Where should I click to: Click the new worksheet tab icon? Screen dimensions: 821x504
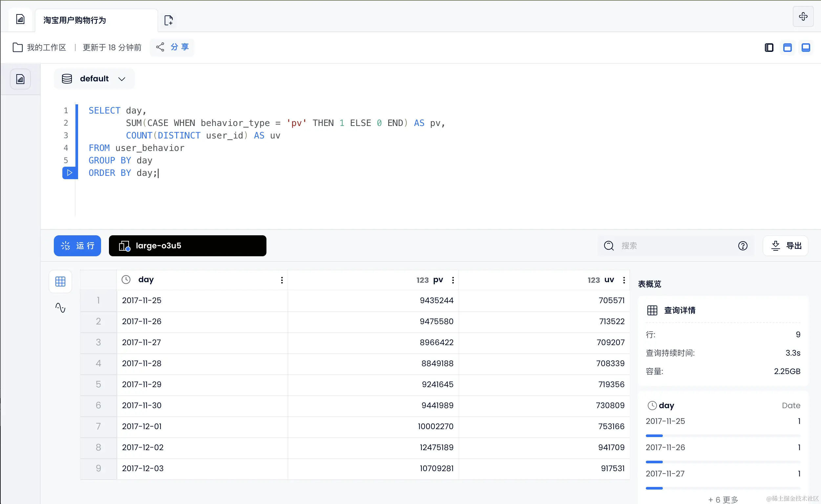click(x=169, y=20)
